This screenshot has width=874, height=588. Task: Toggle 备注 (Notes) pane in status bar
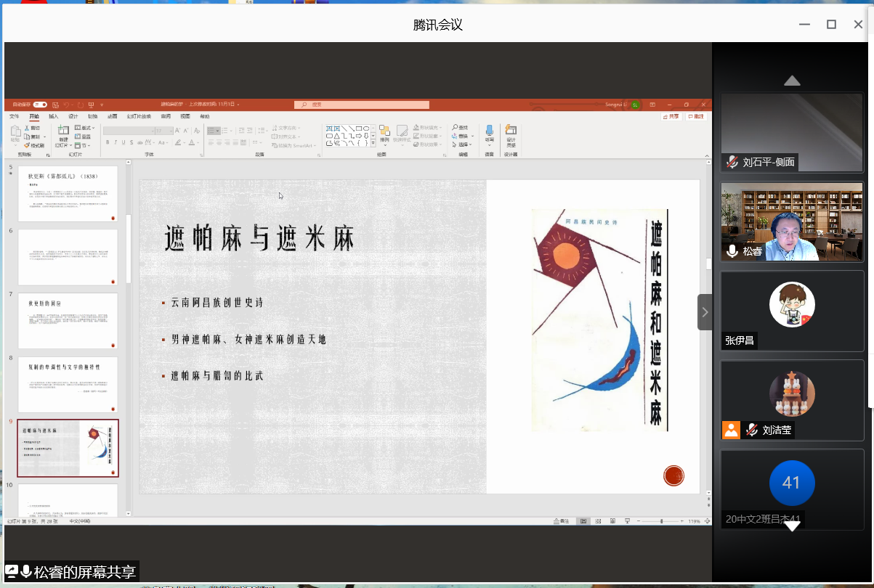(561, 521)
